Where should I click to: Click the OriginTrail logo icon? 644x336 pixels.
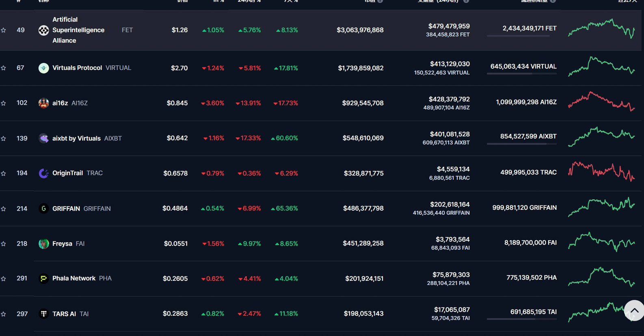[43, 173]
